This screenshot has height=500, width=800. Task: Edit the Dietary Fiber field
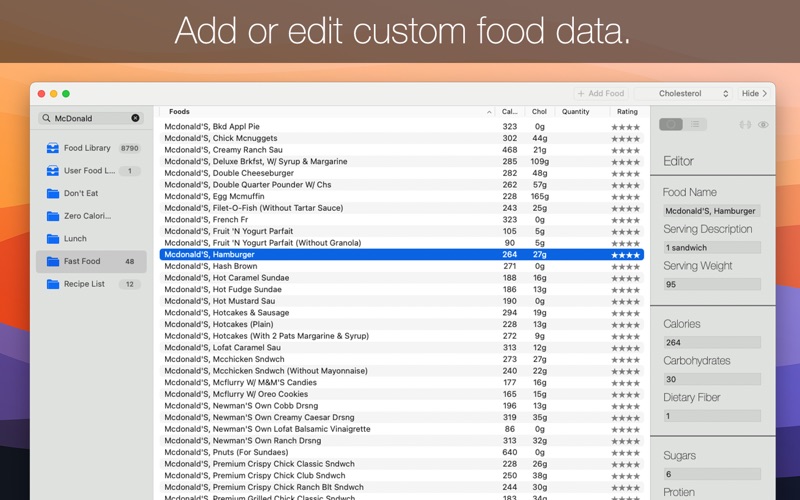click(x=712, y=416)
